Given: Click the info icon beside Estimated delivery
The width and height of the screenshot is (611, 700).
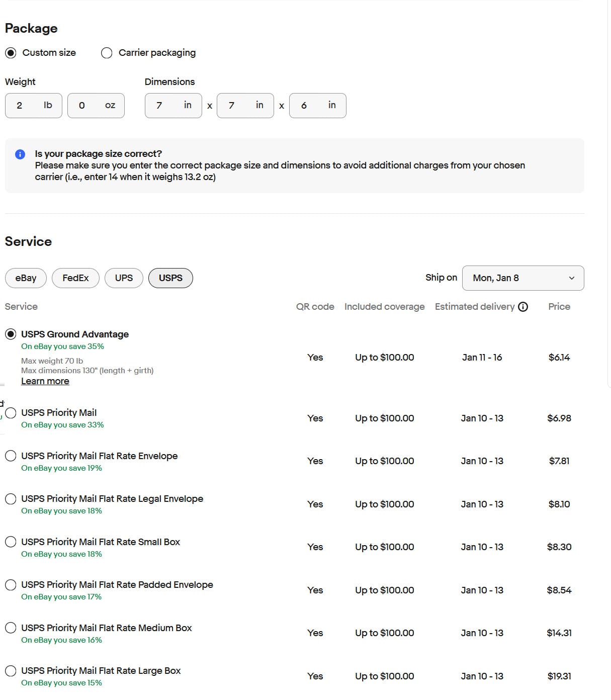Looking at the screenshot, I should pyautogui.click(x=523, y=307).
